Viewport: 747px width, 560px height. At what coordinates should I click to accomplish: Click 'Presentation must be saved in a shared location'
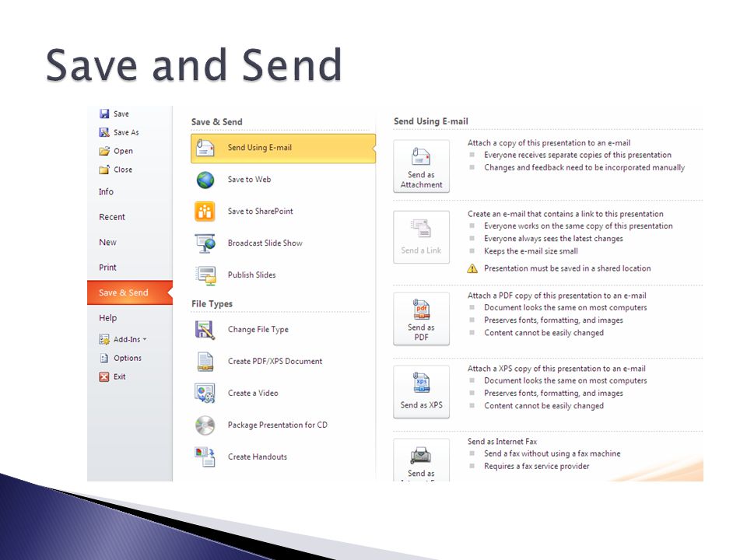(x=567, y=268)
